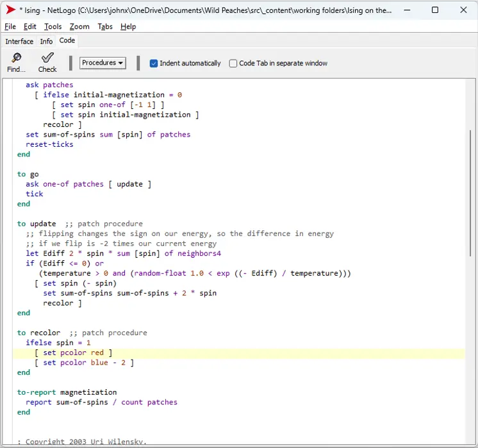
Task: Maximize the NetLogo window
Action: tap(435, 10)
